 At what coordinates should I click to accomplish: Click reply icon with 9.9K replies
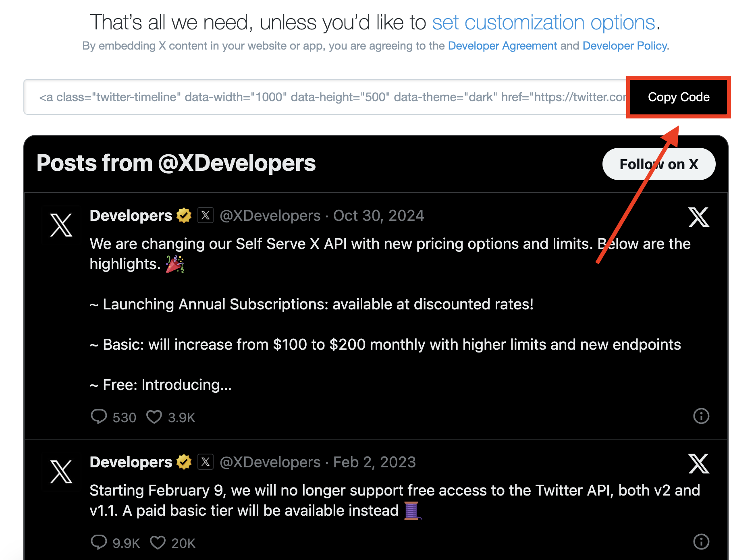tap(99, 542)
